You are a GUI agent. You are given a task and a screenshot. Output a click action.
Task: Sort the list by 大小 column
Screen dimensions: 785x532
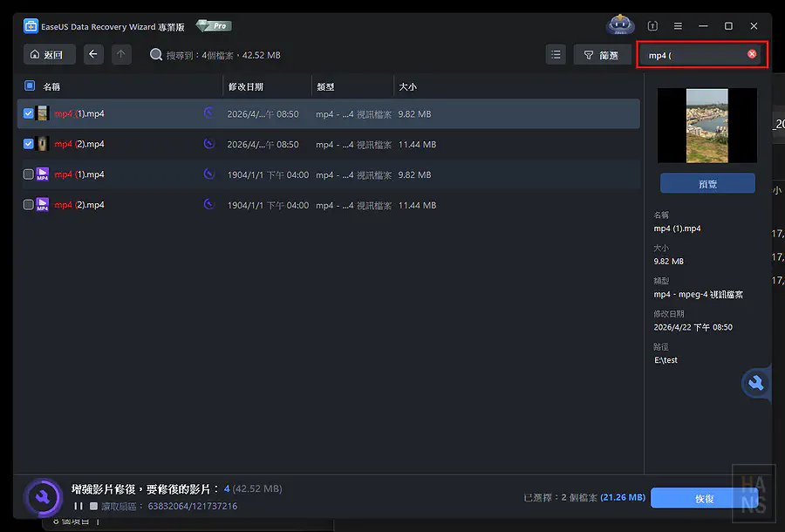click(407, 87)
